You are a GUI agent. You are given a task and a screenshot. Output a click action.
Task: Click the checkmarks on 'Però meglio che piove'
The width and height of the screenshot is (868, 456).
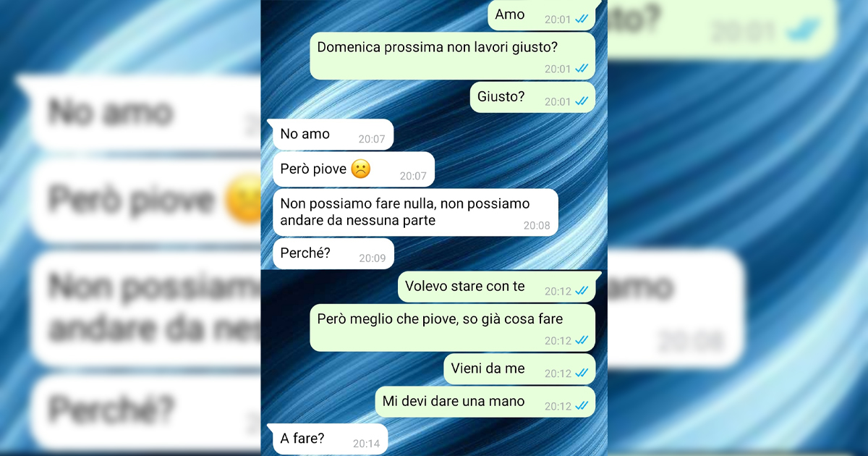(582, 340)
